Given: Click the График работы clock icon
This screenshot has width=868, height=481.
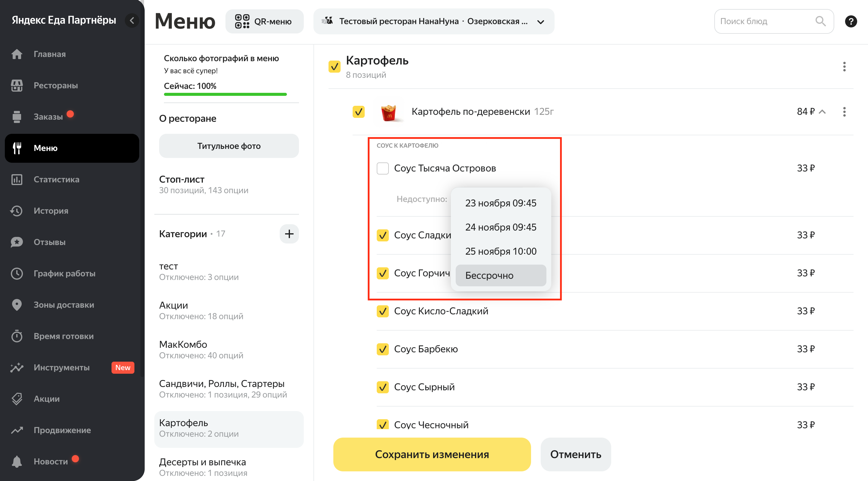Looking at the screenshot, I should [x=17, y=273].
